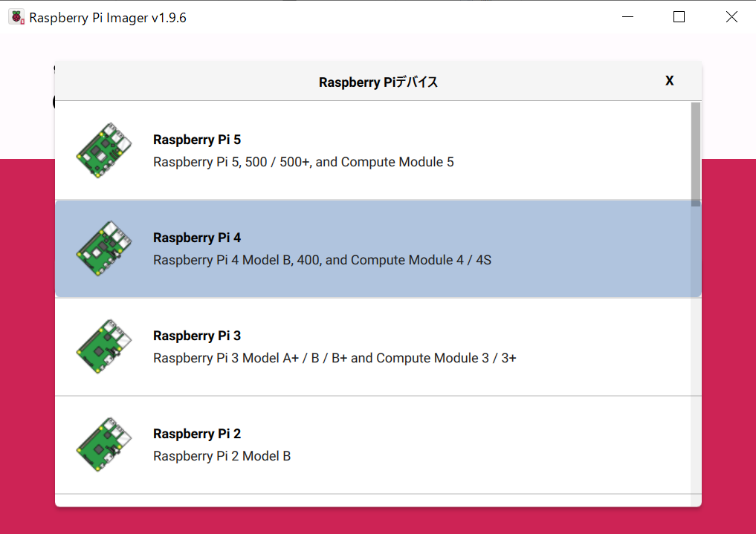Click the device list scrollbar thumb
The image size is (756, 534).
pyautogui.click(x=695, y=152)
